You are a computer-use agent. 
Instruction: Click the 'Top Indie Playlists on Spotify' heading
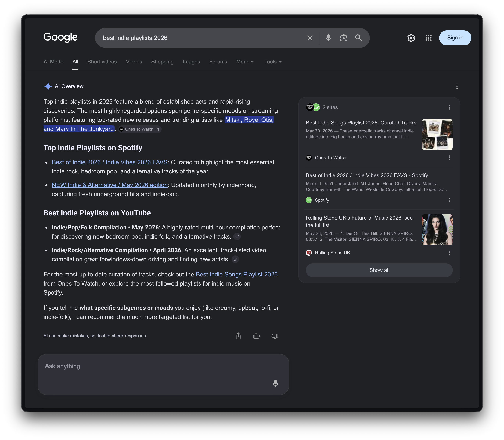click(93, 148)
